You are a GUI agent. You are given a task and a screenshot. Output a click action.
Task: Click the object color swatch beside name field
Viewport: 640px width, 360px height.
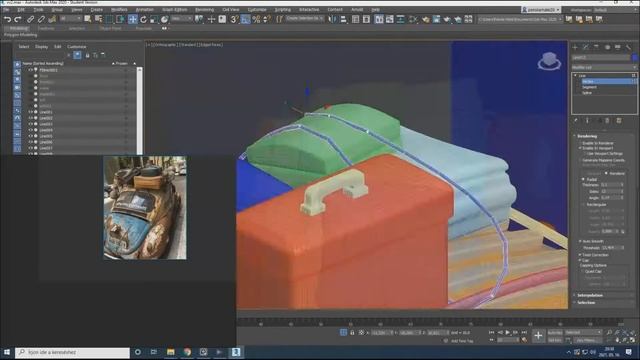click(635, 58)
